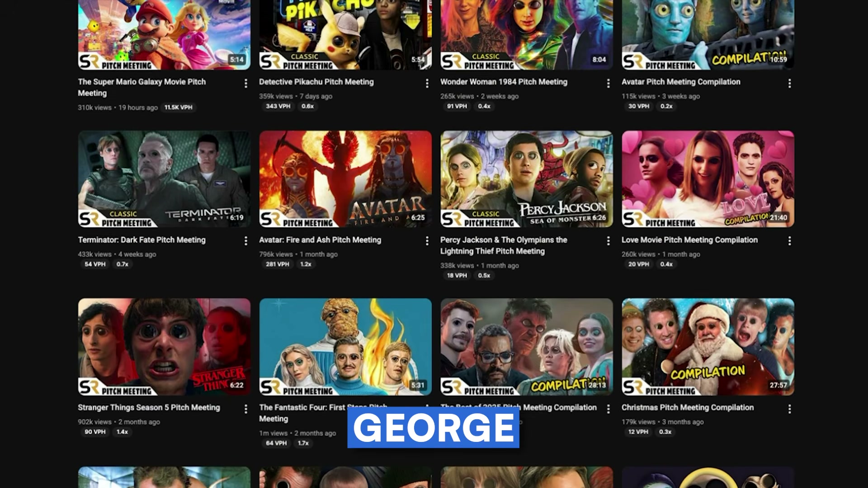Click 'Avatar: Fire and Ash Pitch Meeting' title
The image size is (868, 488).
point(320,240)
